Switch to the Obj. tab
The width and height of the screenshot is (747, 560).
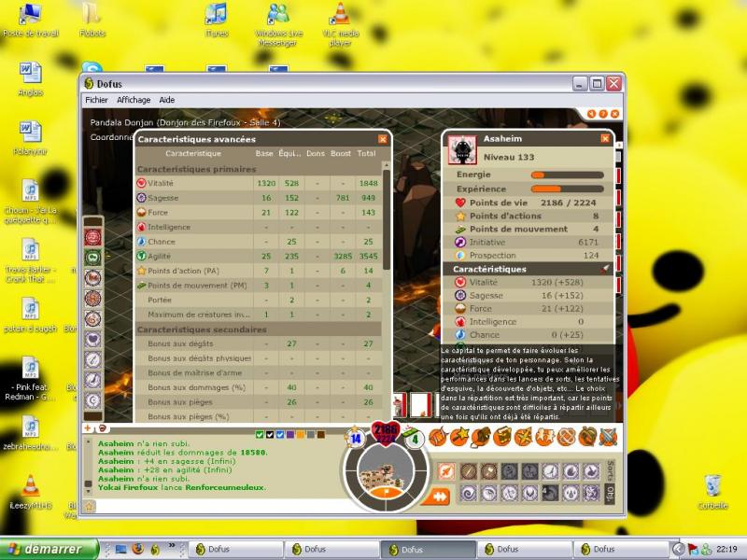(x=610, y=493)
